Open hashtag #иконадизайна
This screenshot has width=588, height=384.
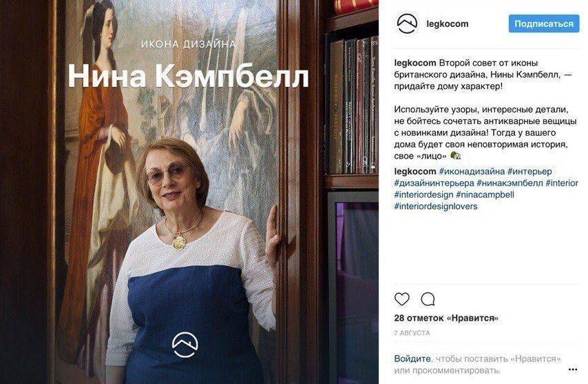pyautogui.click(x=472, y=172)
